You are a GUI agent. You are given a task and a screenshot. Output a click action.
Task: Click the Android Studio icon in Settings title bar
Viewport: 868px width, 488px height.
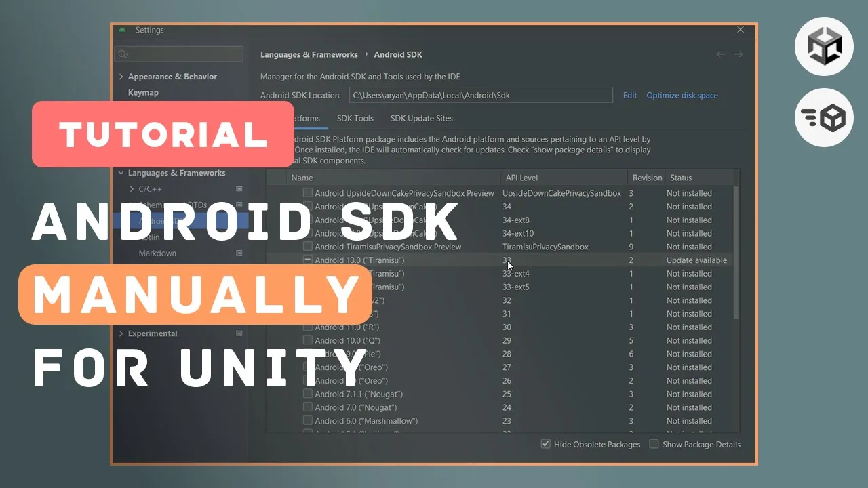click(x=122, y=30)
